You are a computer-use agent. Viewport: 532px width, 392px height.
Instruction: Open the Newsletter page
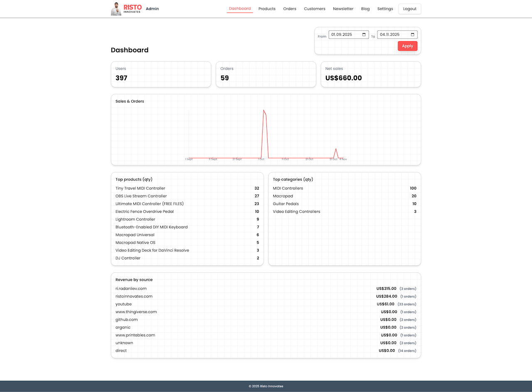pyautogui.click(x=343, y=9)
